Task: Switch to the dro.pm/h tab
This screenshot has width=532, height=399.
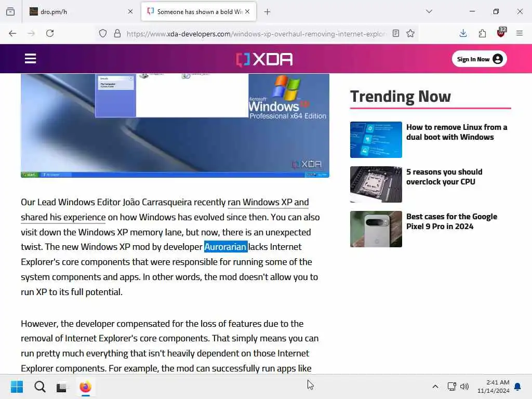Action: (81, 12)
